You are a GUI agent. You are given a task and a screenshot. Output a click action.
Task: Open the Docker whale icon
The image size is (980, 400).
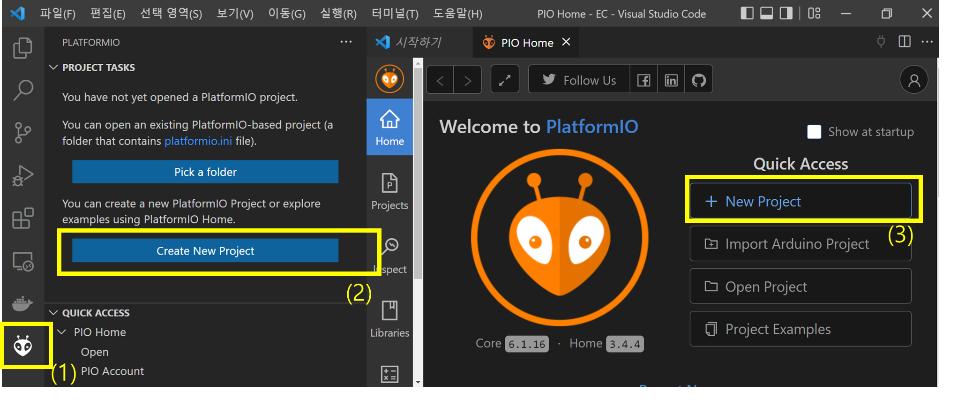click(22, 304)
